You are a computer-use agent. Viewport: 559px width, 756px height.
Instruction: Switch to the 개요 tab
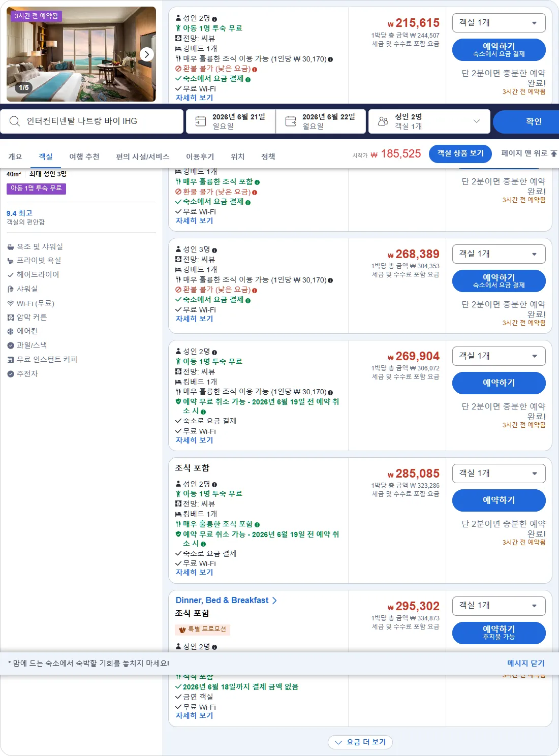coord(15,156)
